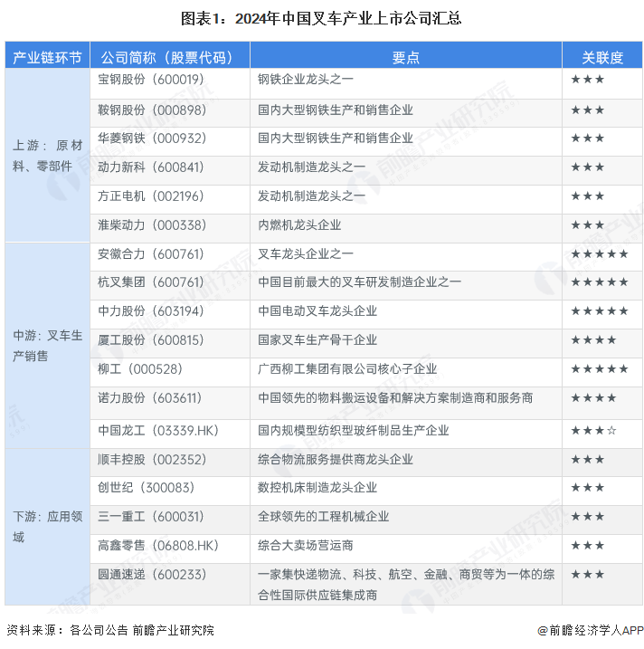Click the 厦工股份（600815） cell
The height and width of the screenshot is (649, 644).
(170, 344)
